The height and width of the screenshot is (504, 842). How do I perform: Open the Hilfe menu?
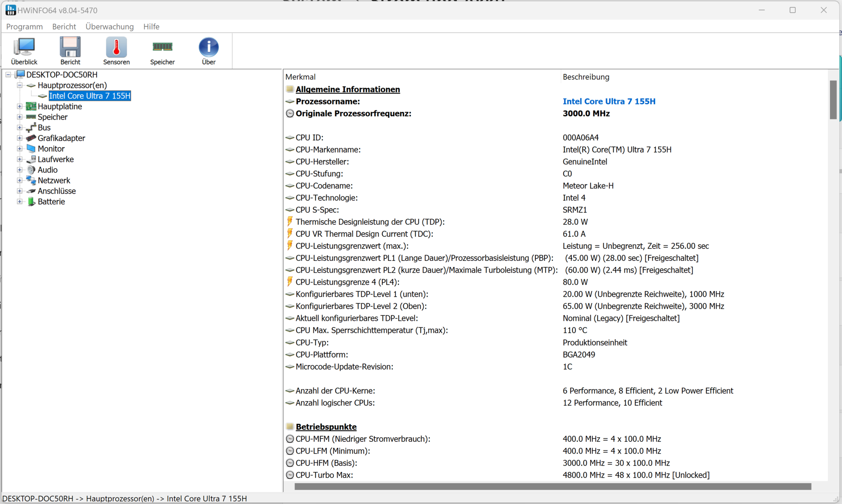coord(151,27)
